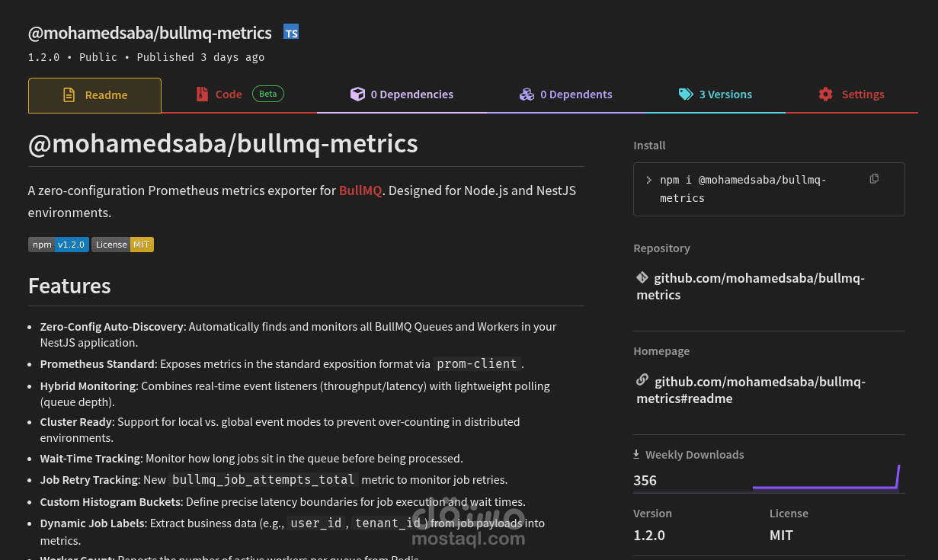Open the bullmq-metrics#readme homepage link
Image resolution: width=938 pixels, height=560 pixels.
tap(751, 390)
